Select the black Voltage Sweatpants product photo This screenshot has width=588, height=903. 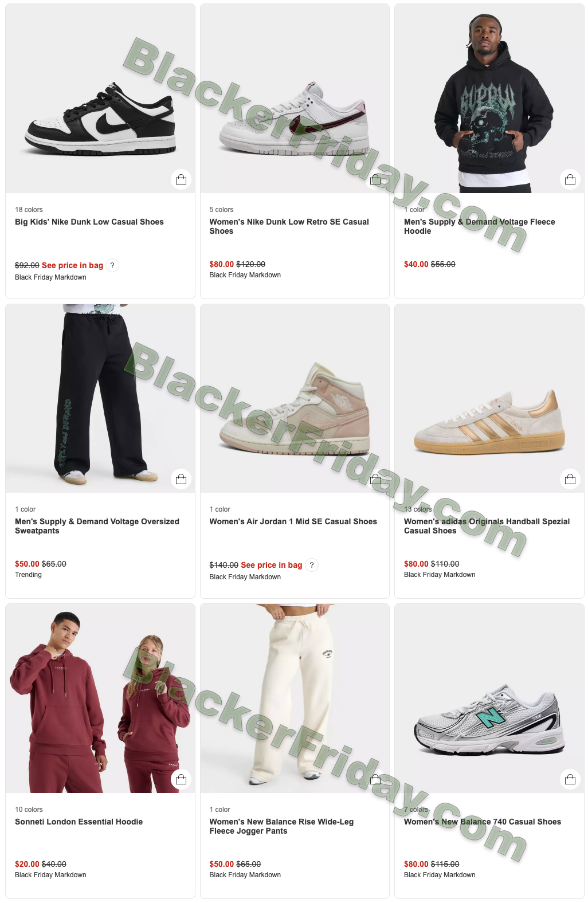click(x=100, y=398)
